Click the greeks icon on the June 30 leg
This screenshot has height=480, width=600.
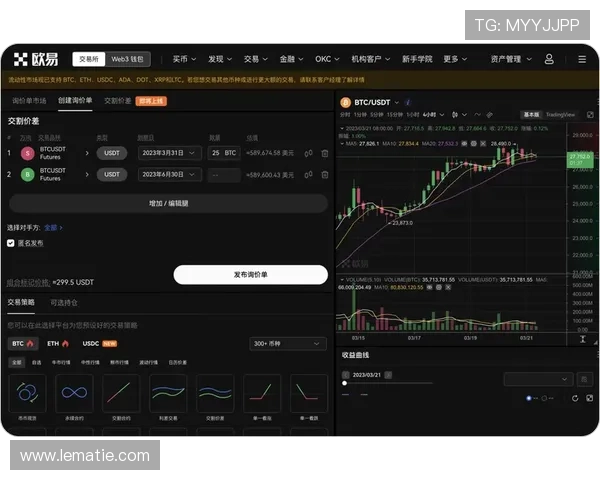308,175
